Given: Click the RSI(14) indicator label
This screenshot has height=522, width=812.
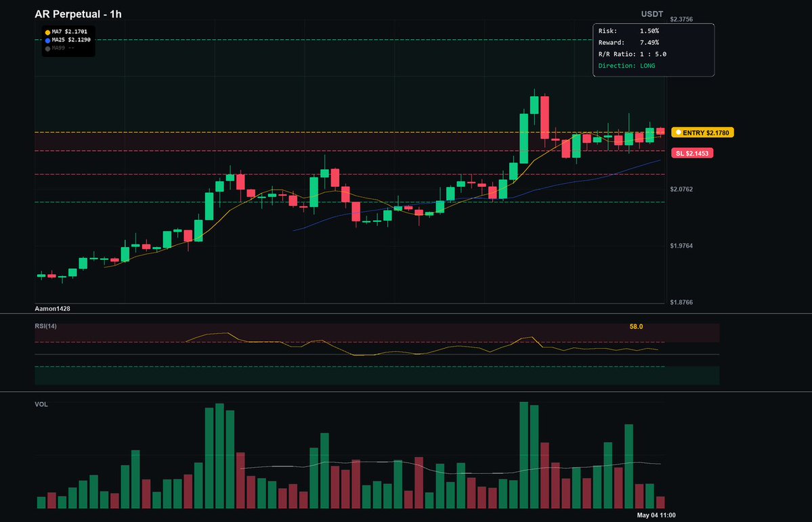Looking at the screenshot, I should click(x=45, y=326).
